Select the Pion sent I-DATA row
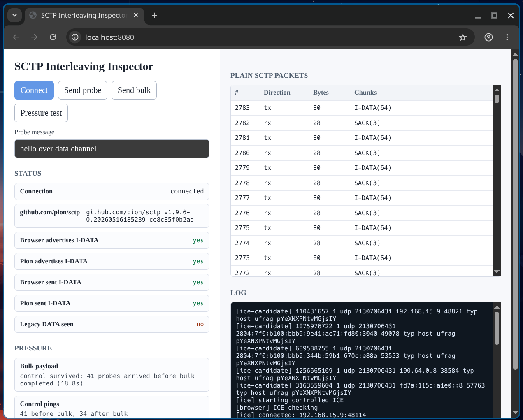This screenshot has height=420, width=523. 112,303
